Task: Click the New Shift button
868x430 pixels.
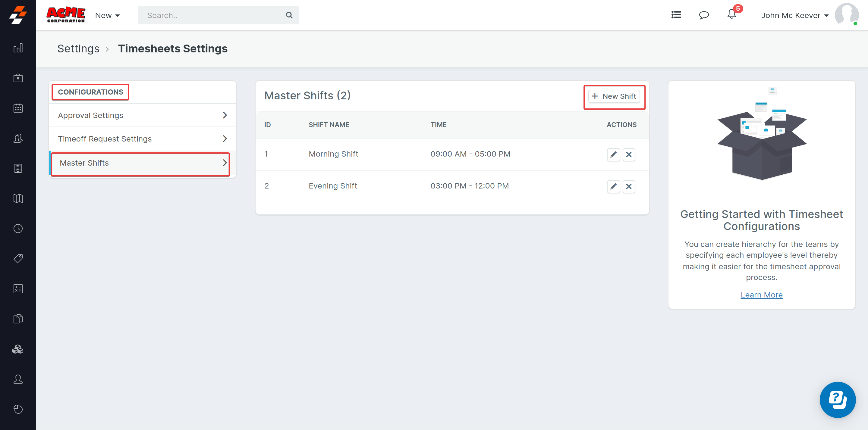Action: point(614,96)
